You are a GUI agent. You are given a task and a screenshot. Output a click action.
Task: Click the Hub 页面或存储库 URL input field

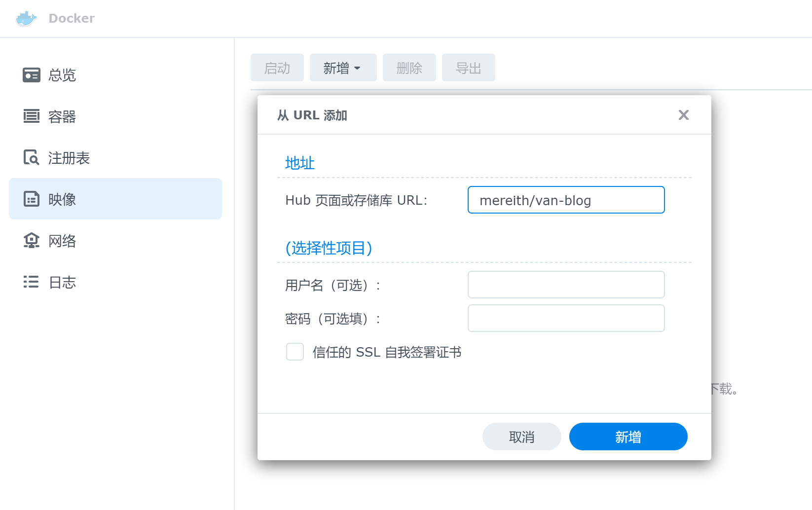(566, 200)
